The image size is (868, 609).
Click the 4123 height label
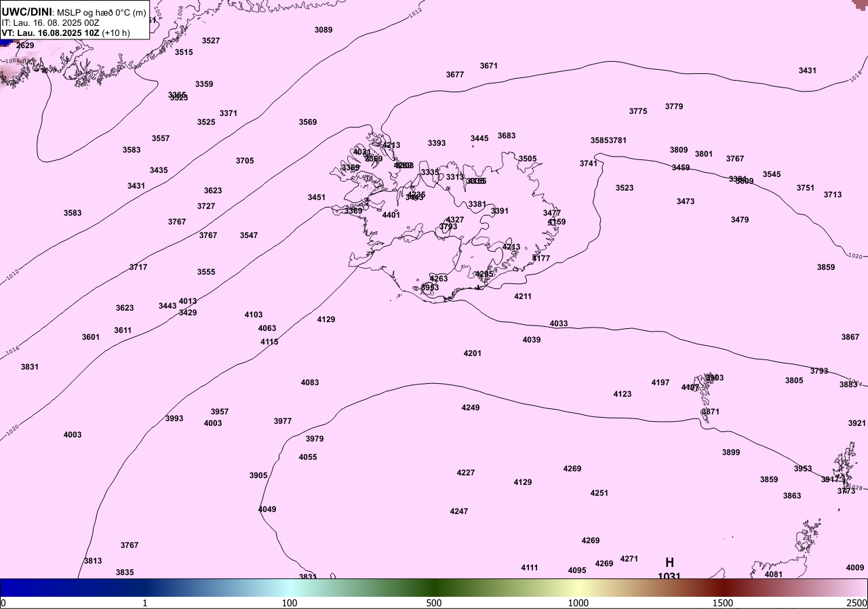coord(623,394)
